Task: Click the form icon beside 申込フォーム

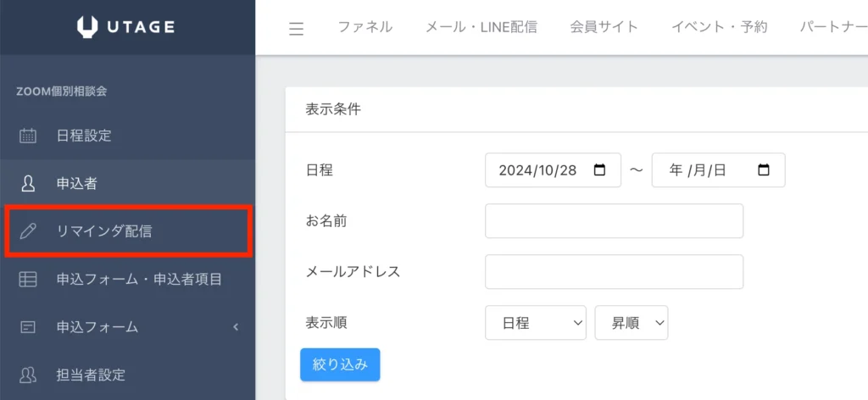Action: 28,327
